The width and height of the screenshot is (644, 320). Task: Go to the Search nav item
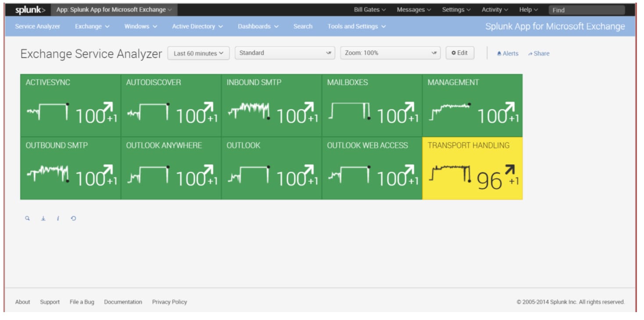pos(303,26)
